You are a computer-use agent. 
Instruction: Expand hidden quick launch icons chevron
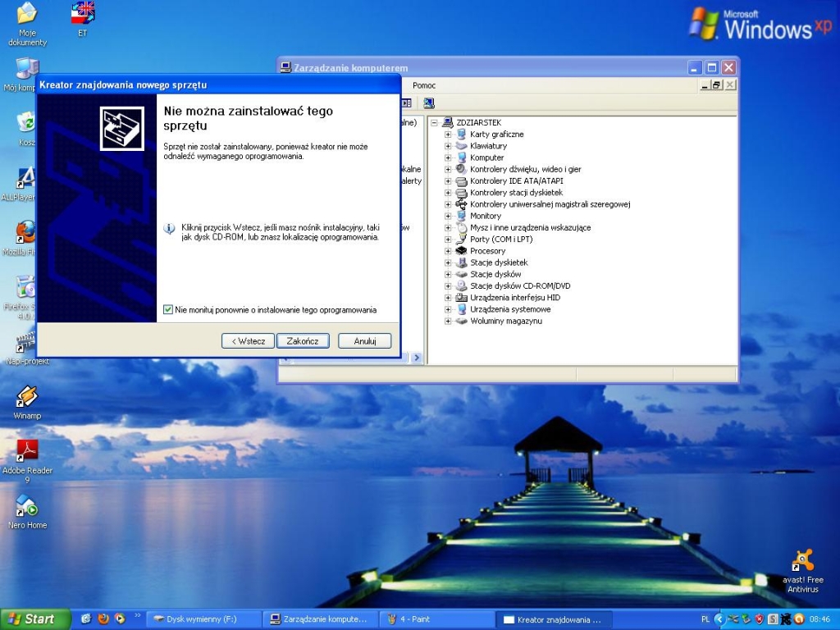pos(137,615)
